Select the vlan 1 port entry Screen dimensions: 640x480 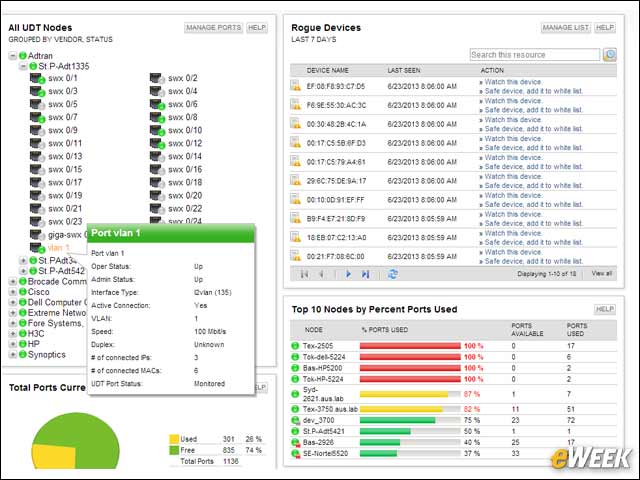(59, 248)
